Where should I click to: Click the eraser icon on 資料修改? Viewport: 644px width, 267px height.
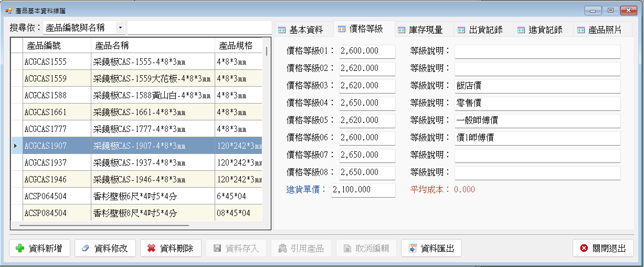tap(86, 249)
